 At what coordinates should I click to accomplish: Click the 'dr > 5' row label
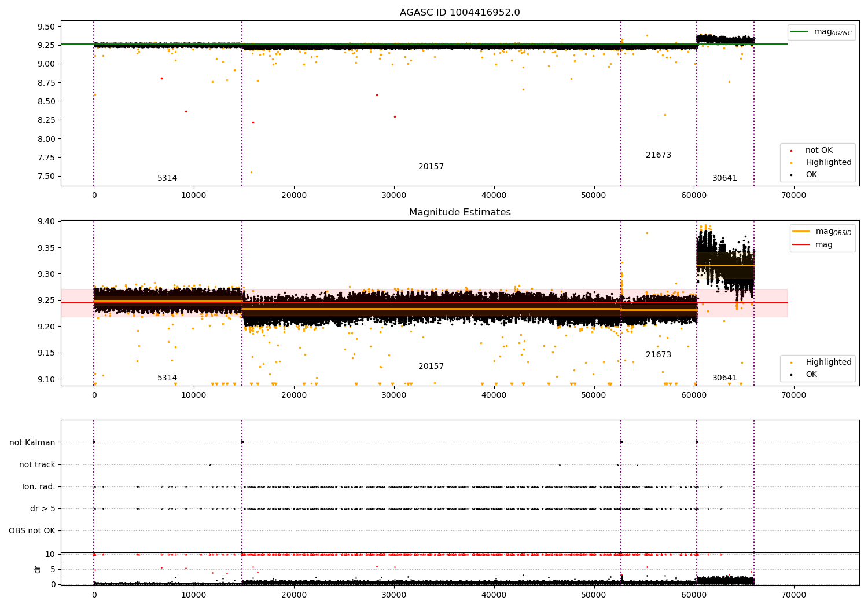[43, 509]
